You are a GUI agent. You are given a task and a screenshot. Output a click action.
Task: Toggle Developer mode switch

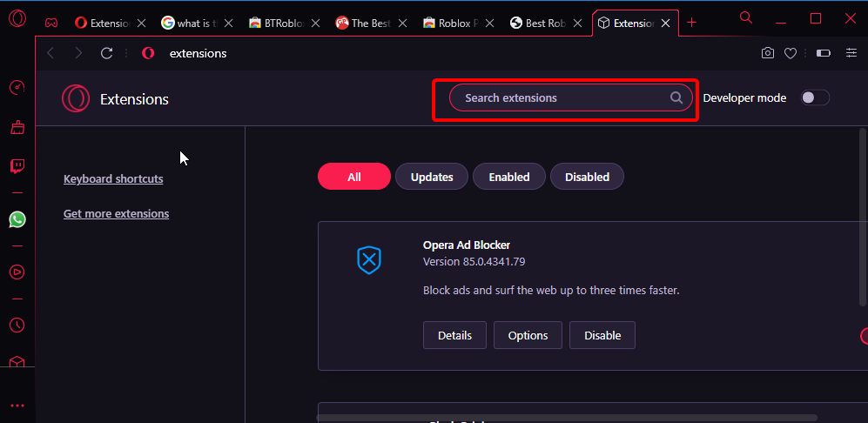815,98
